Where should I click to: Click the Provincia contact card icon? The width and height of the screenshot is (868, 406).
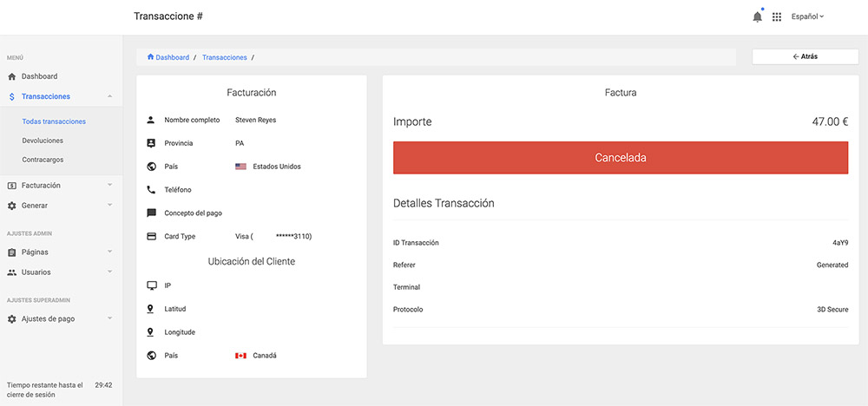151,143
